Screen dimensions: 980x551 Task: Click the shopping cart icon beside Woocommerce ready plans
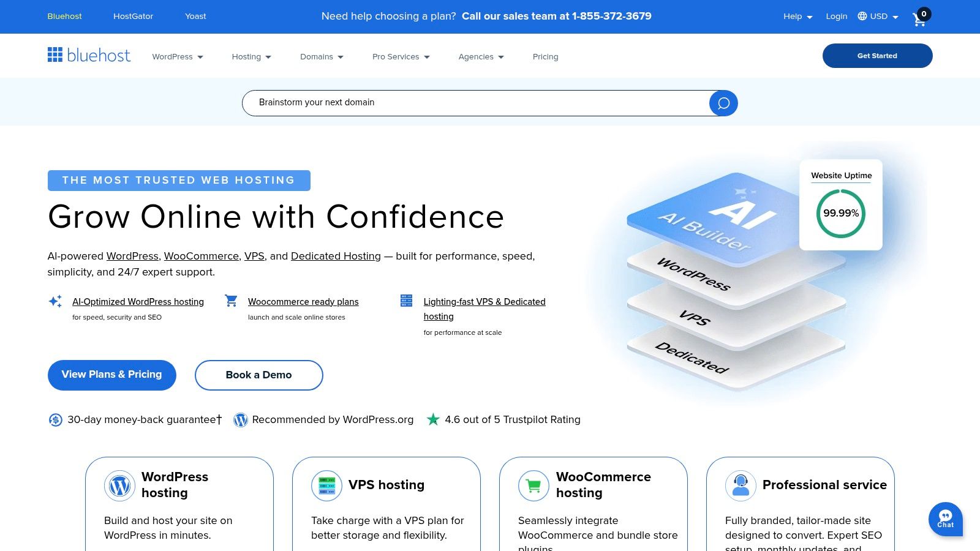231,301
